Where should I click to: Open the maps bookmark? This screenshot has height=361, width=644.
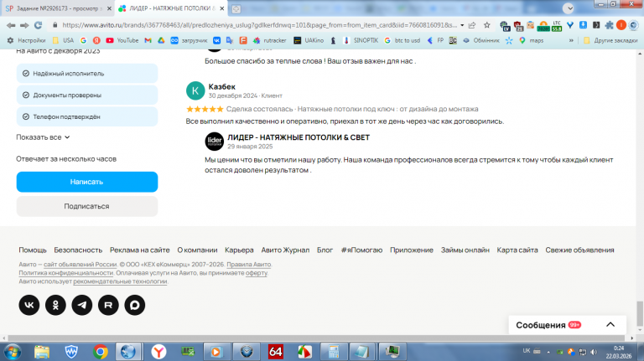(x=531, y=40)
